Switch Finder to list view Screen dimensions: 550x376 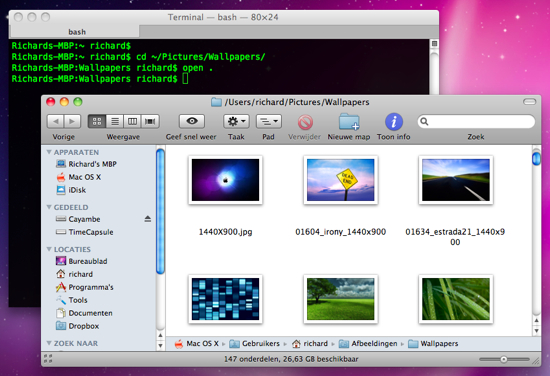(x=115, y=121)
